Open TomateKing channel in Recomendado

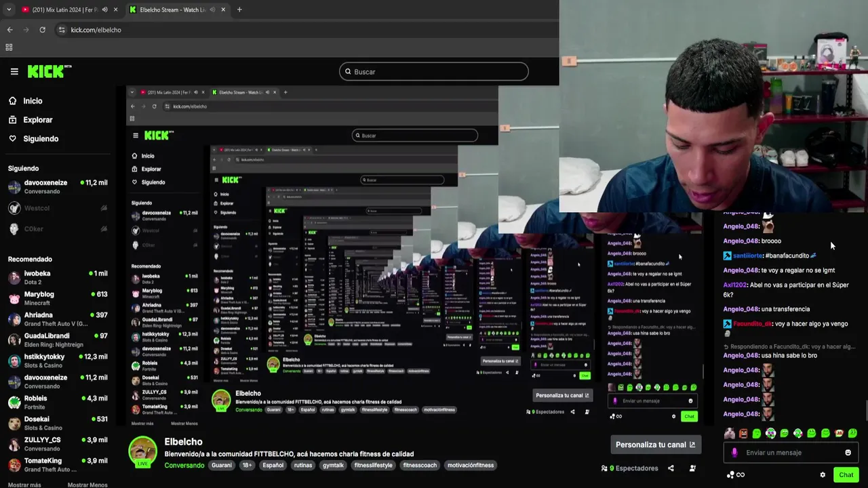[58, 465]
